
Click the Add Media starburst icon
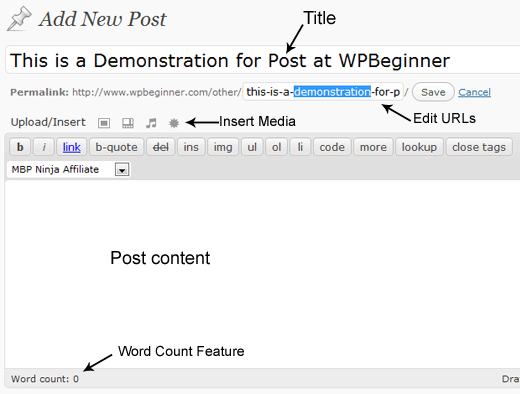point(174,123)
